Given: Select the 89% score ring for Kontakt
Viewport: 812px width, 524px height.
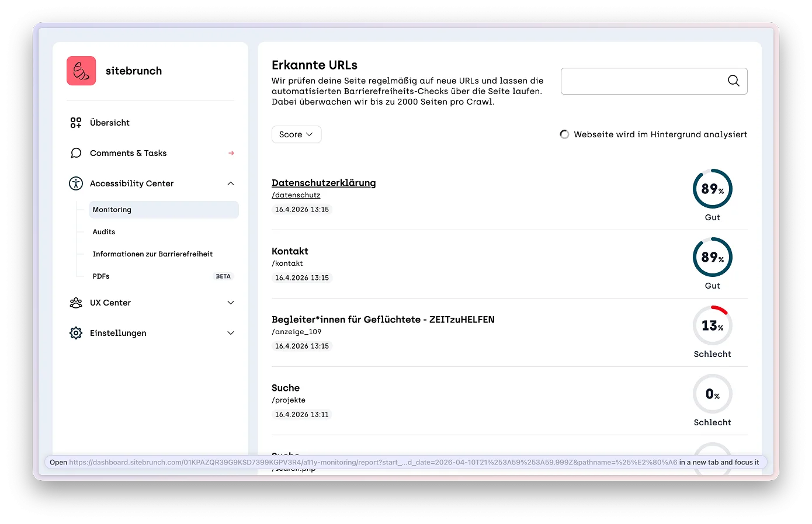Looking at the screenshot, I should (712, 257).
